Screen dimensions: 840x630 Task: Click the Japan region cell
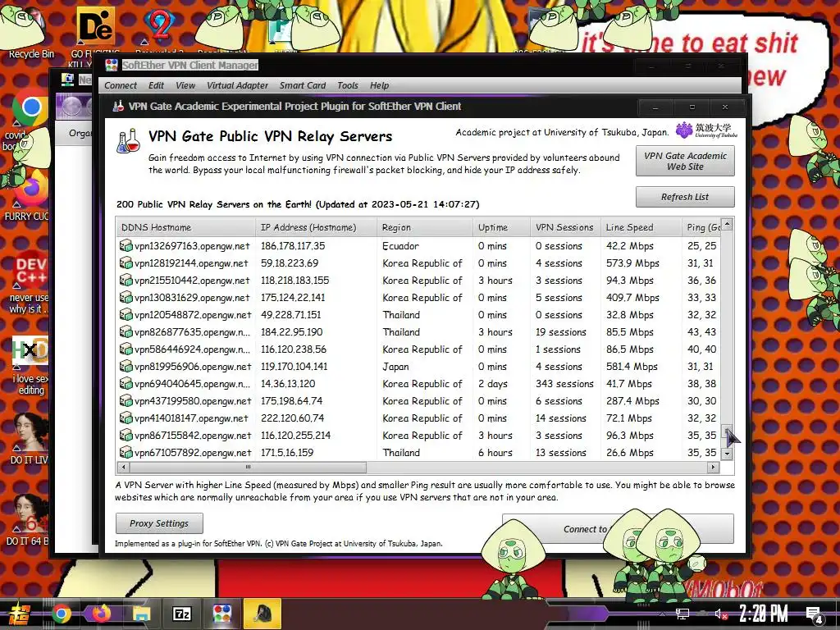tap(395, 367)
